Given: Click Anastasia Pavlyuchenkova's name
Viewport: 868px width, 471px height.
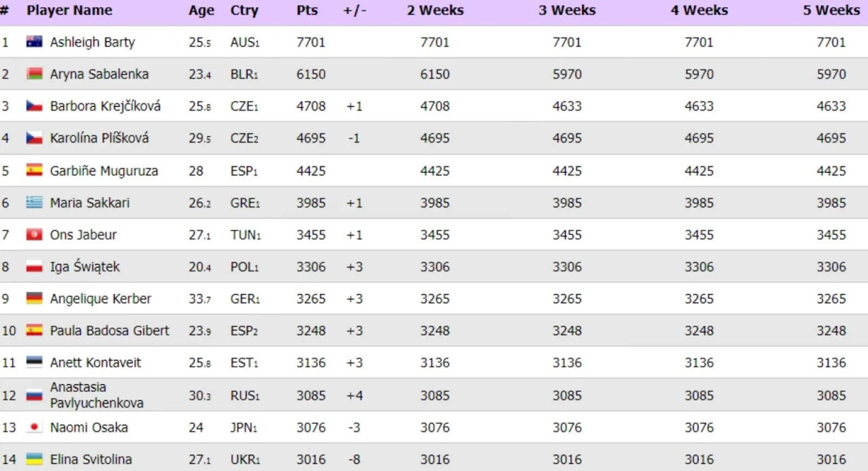Looking at the screenshot, I should coord(97,395).
